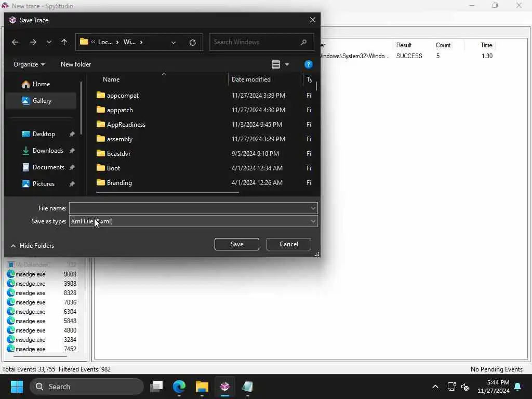Screen dimensions: 532x399
Task: Select msedge.exe process 4800 in SpyStudio
Action: point(42,330)
